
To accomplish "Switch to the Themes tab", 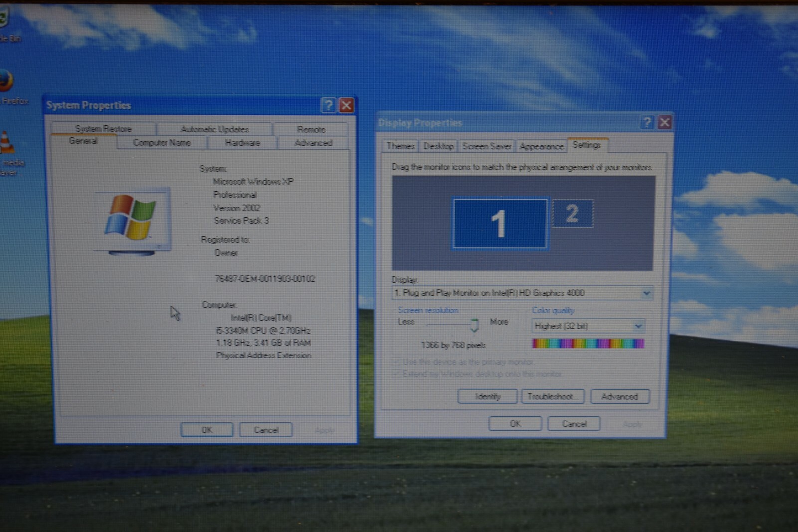I will (x=400, y=146).
